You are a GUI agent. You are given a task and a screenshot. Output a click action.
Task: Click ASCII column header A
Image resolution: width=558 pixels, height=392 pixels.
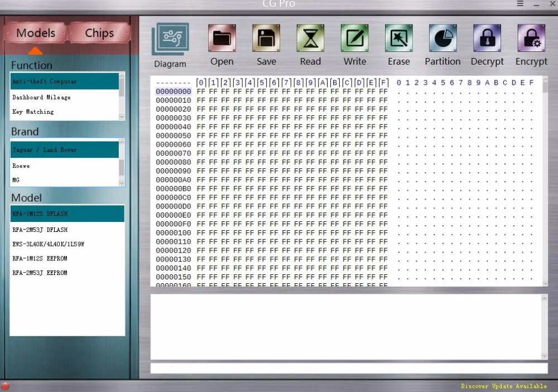[487, 83]
